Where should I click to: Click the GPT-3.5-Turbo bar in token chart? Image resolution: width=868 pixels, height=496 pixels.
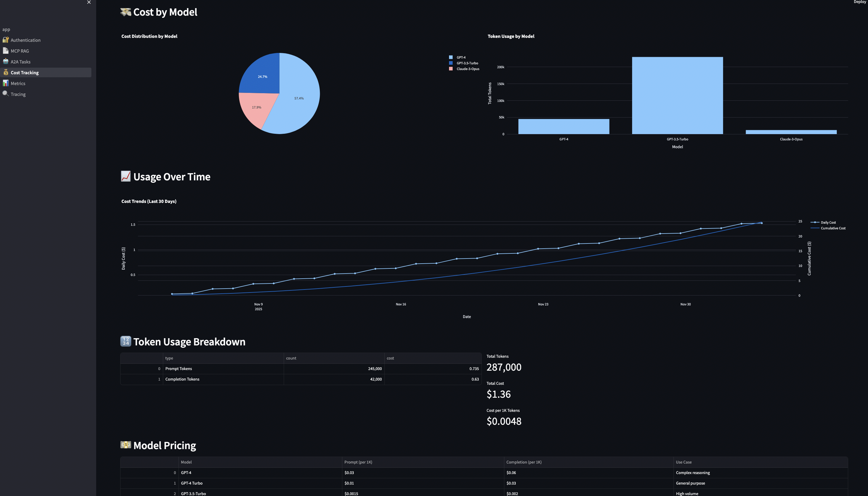(677, 95)
